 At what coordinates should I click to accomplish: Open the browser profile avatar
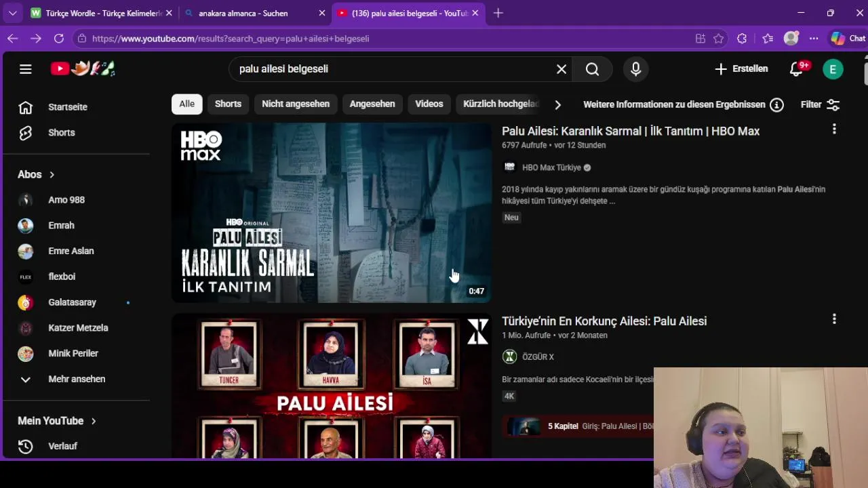[x=791, y=39]
